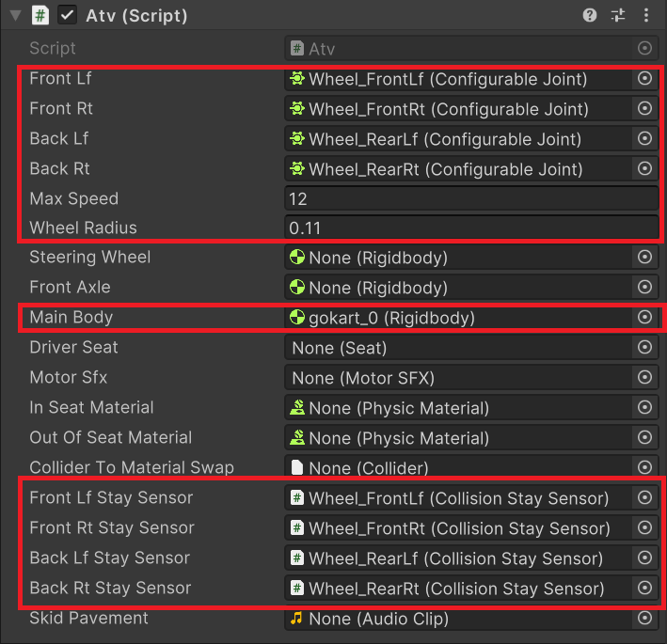Open object picker for Motor Sfx field
The width and height of the screenshot is (667, 644).
[644, 378]
